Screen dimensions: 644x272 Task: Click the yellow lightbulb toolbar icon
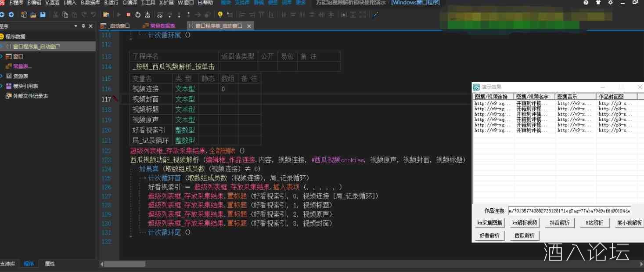point(220,15)
